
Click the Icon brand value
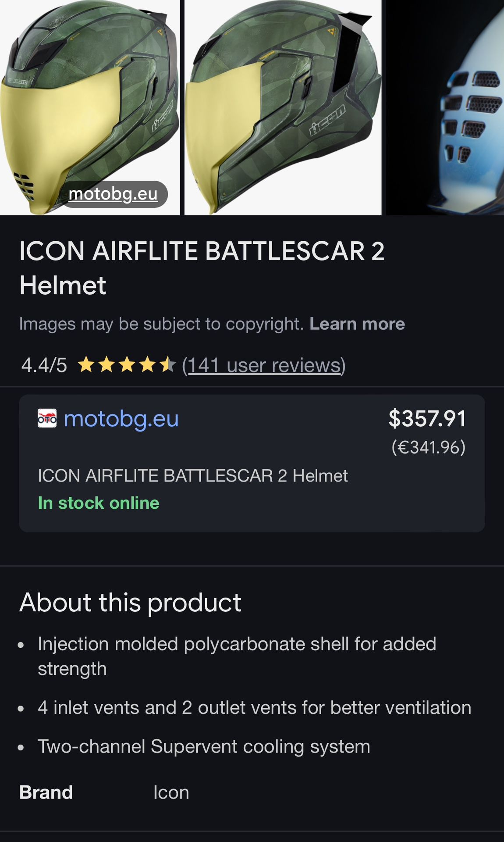(x=171, y=792)
